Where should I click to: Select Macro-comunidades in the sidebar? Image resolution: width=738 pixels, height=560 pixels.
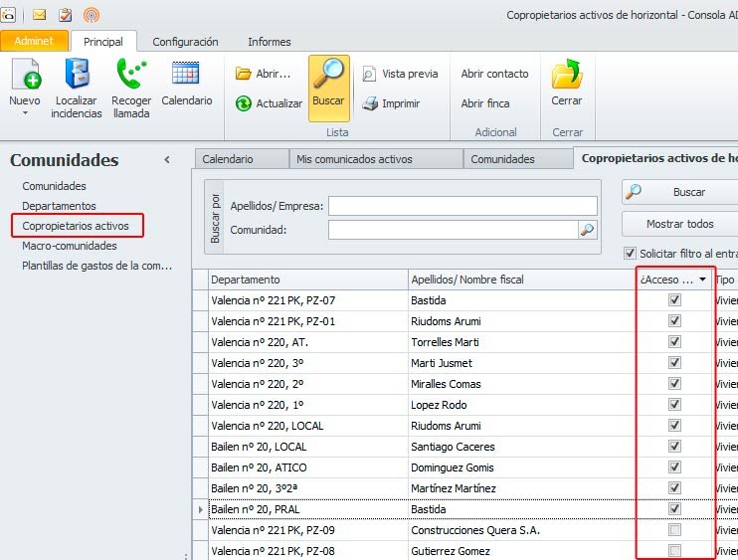70,246
